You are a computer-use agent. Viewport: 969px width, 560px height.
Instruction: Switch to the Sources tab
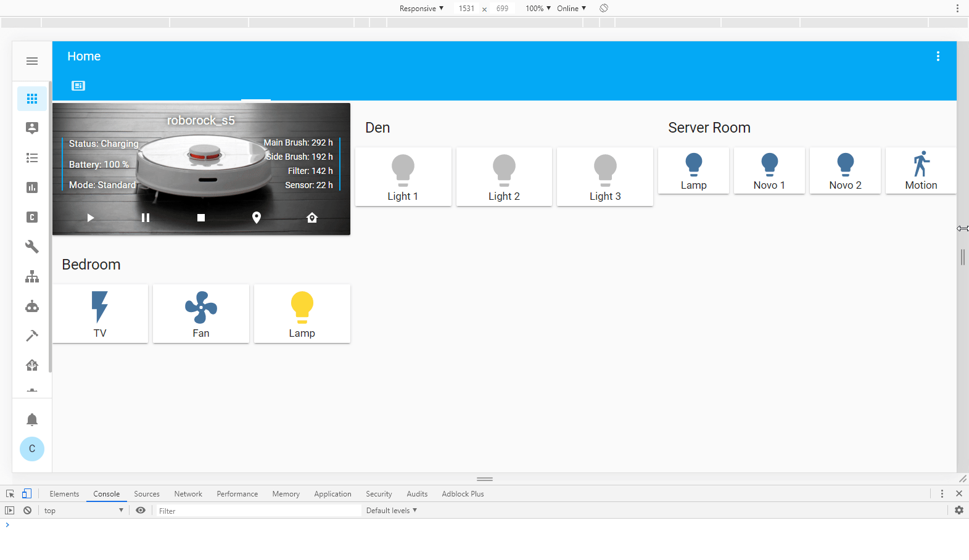pos(147,493)
